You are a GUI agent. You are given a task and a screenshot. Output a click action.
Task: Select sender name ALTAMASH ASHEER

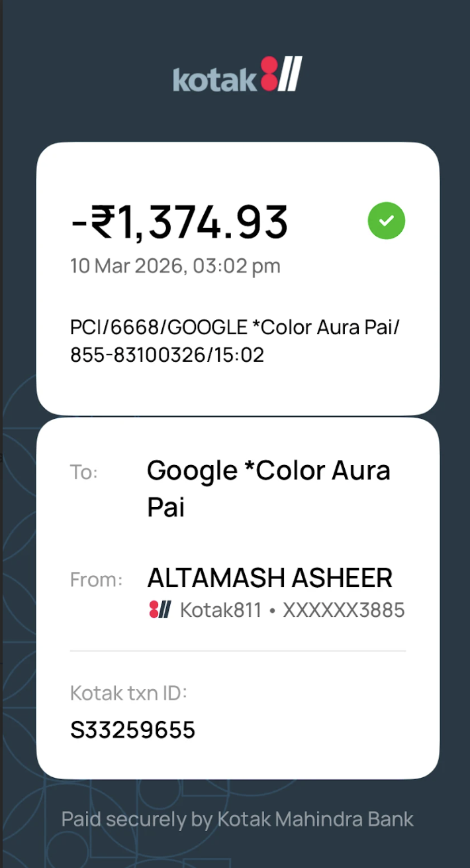(x=269, y=578)
